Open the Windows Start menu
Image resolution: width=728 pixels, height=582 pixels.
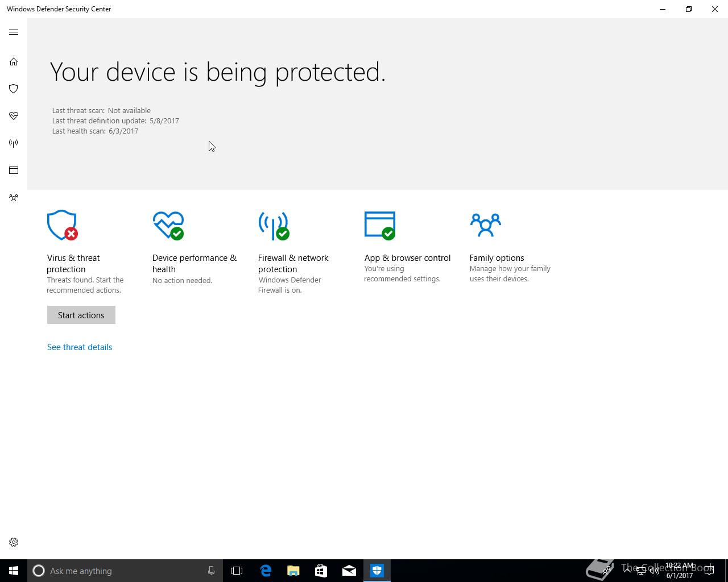coord(14,571)
